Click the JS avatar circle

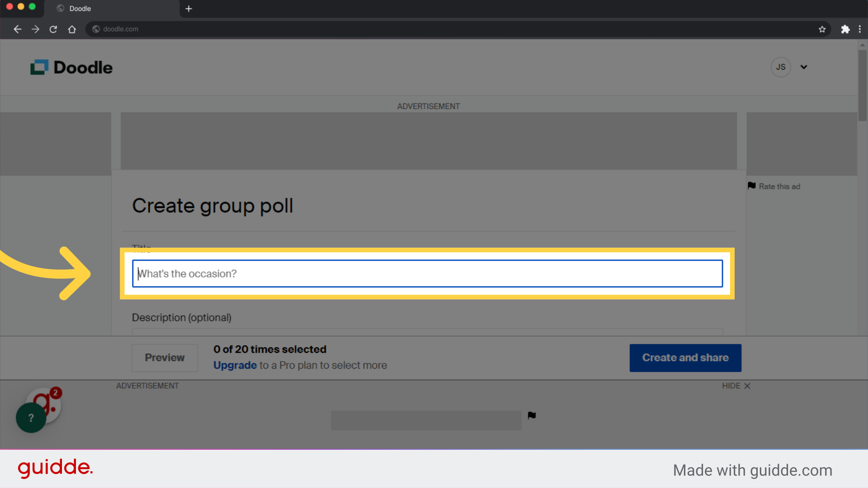[780, 67]
